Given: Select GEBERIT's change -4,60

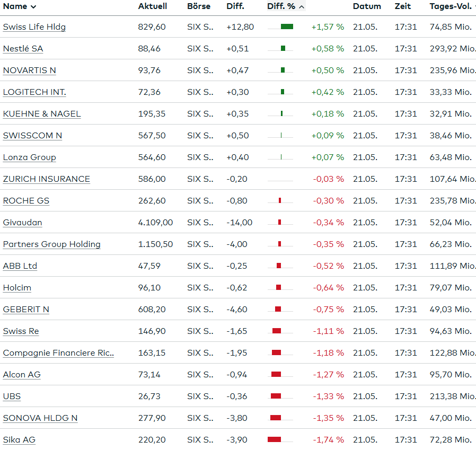Looking at the screenshot, I should point(237,310).
